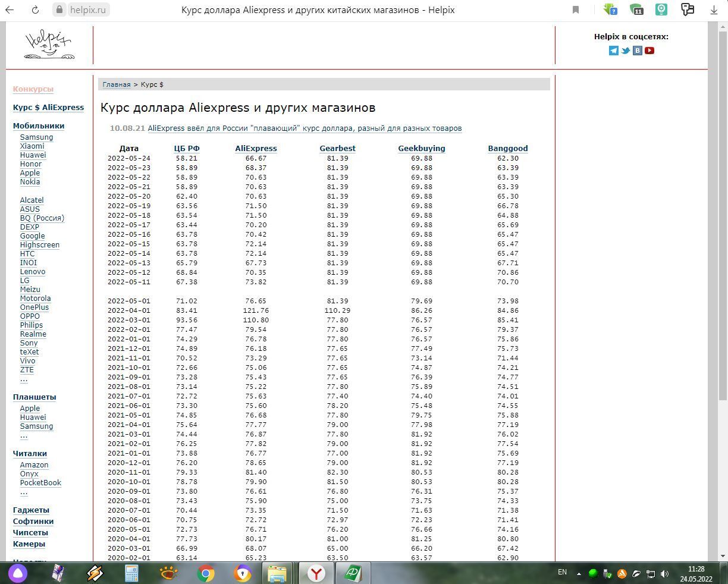Open Helpix YouTube channel icon
The height and width of the screenshot is (584, 728).
pyautogui.click(x=649, y=51)
